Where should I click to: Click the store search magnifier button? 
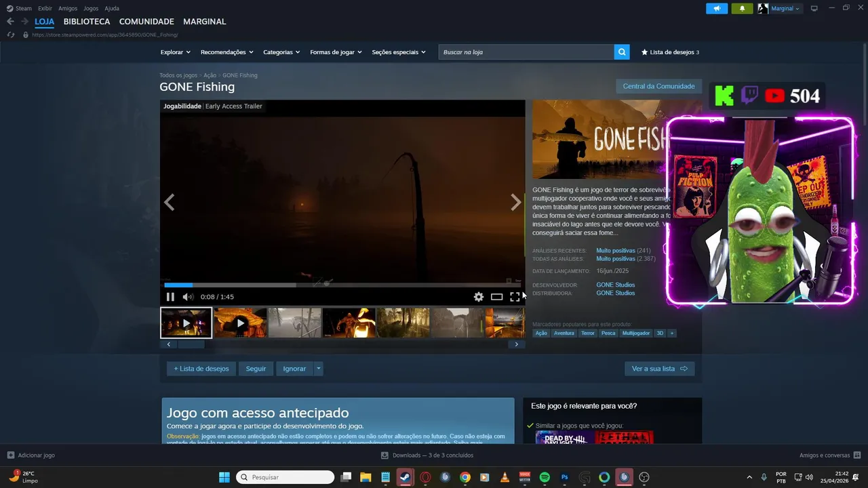622,52
